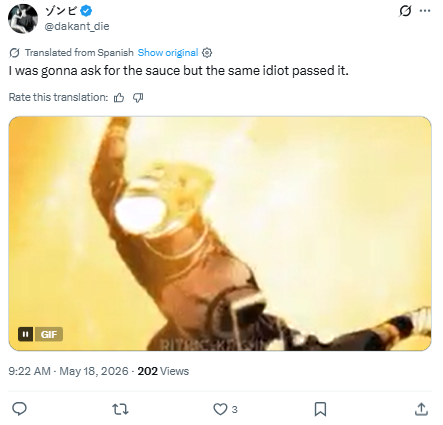Rate translation with thumbs down
This screenshot has width=443, height=425.
click(x=138, y=97)
